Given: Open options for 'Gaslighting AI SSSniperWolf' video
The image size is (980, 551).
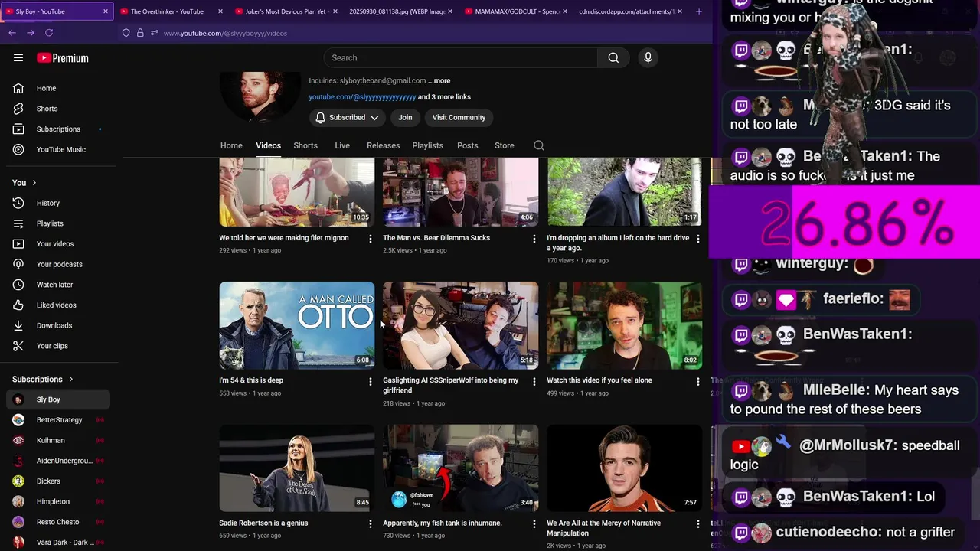Looking at the screenshot, I should tap(534, 381).
